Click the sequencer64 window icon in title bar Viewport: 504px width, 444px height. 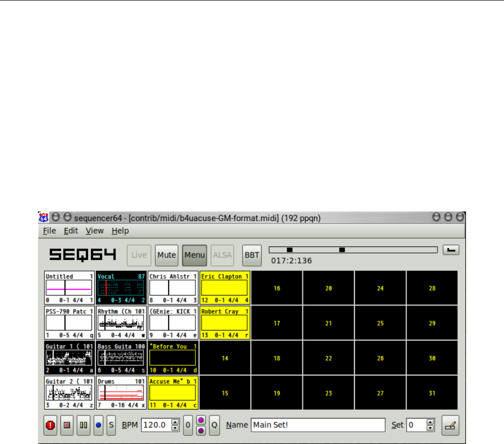[x=43, y=217]
